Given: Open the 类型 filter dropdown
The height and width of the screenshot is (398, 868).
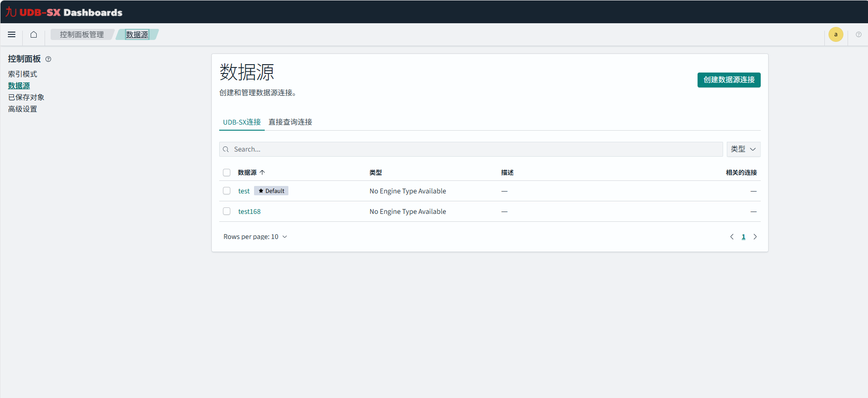Looking at the screenshot, I should [x=743, y=149].
